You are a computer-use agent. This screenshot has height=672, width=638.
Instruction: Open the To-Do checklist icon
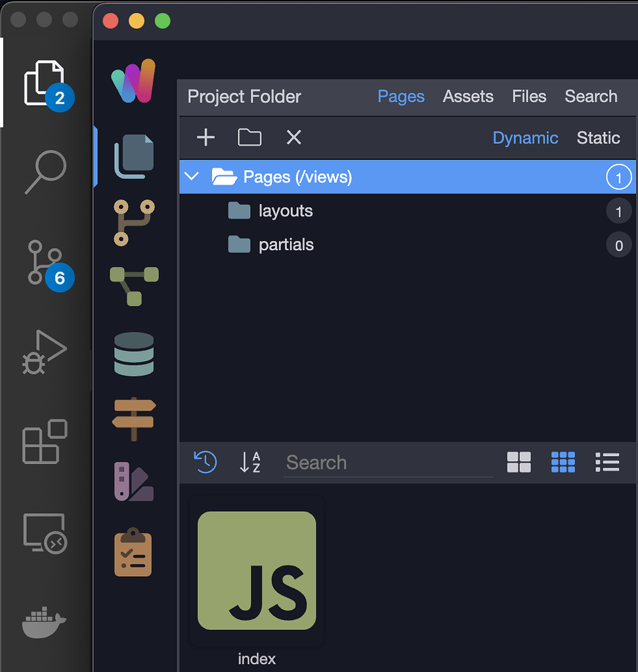[x=133, y=550]
